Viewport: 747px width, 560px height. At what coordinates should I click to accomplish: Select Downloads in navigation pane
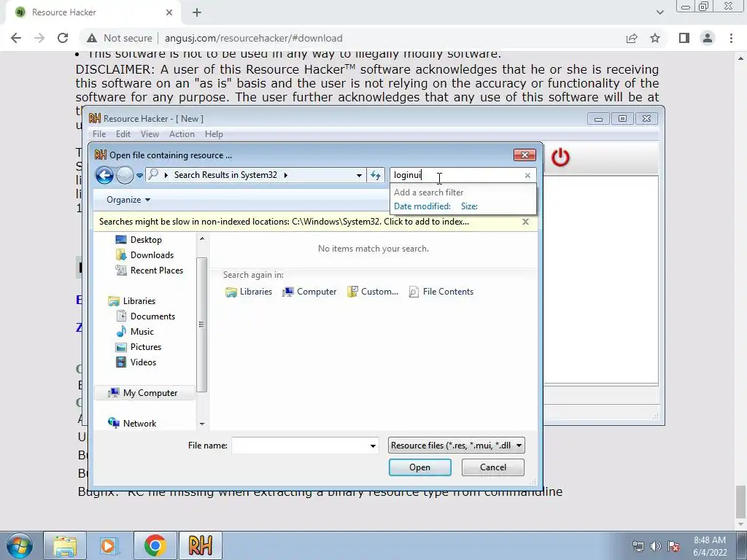click(144, 254)
